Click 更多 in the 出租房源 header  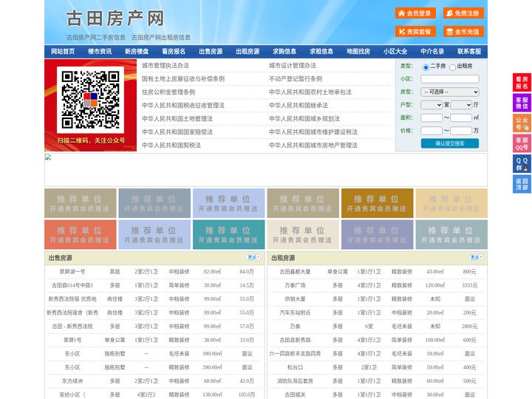click(476, 258)
